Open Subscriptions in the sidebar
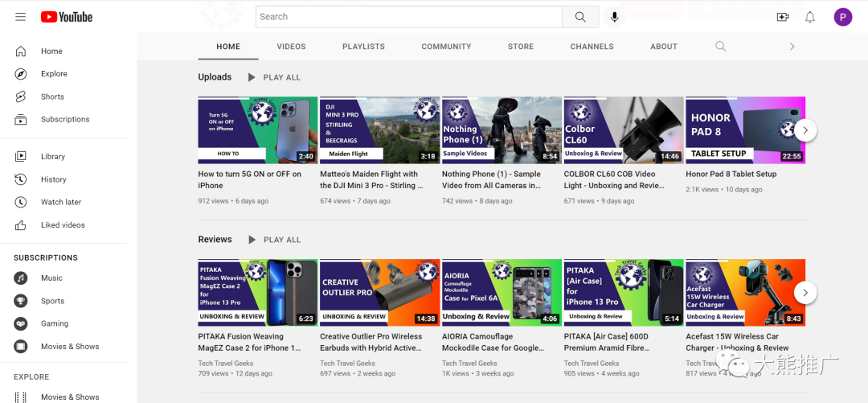868x403 pixels. 64,119
